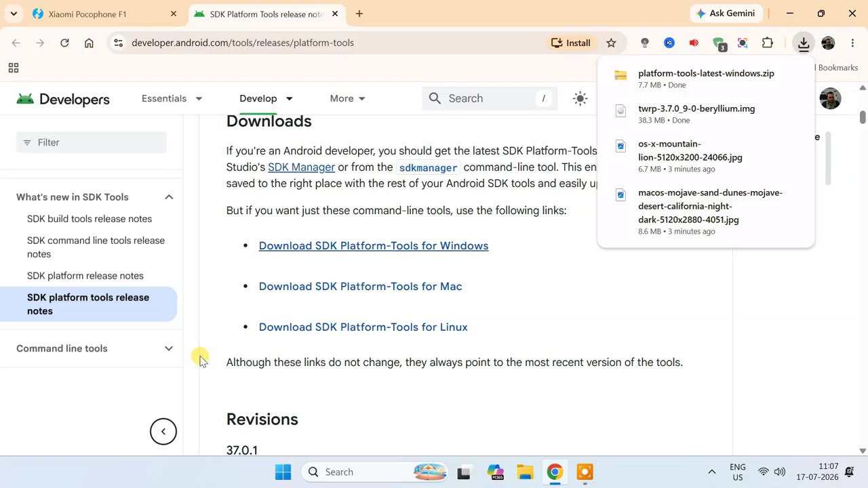
Task: Reload the page with the refresh icon
Action: pos(64,43)
